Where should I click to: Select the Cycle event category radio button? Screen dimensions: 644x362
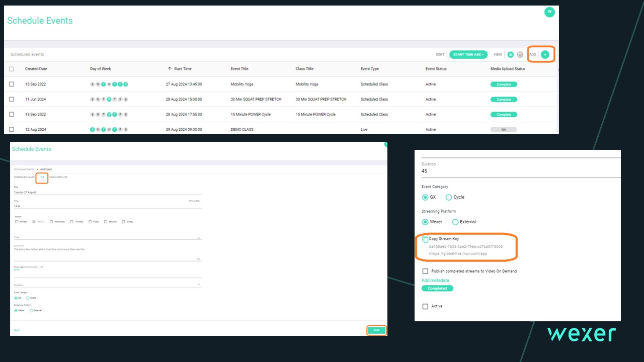449,197
